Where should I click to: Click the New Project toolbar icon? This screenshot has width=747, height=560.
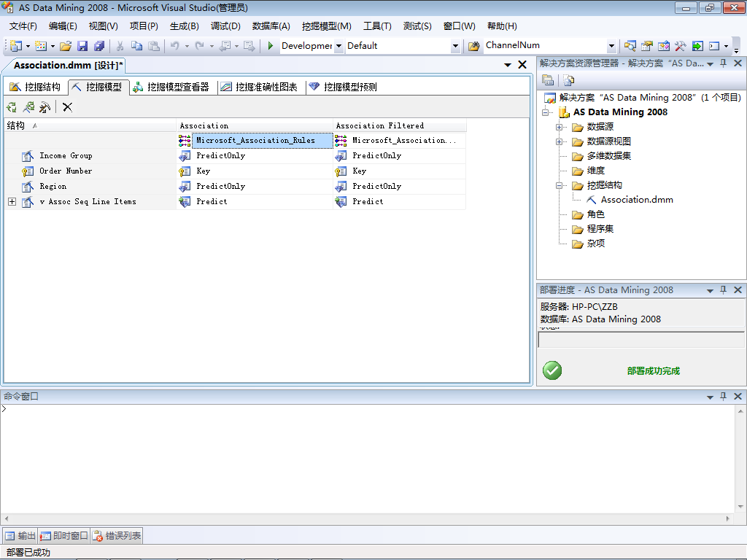16,46
